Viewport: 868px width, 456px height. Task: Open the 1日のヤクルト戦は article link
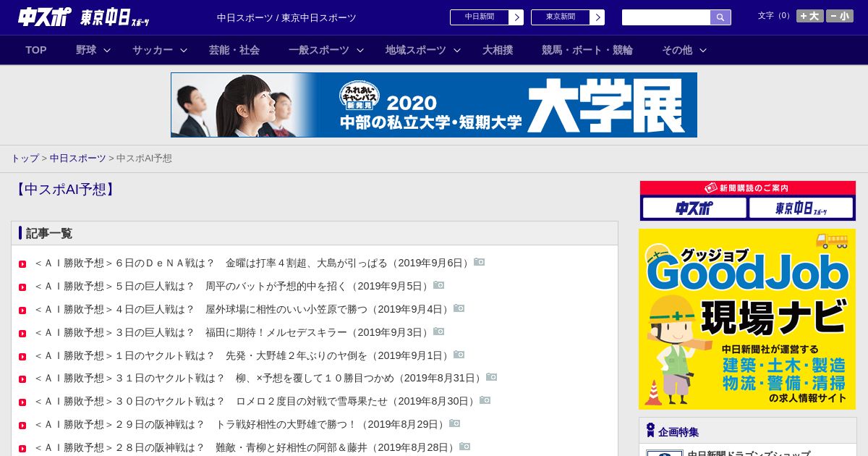(243, 355)
